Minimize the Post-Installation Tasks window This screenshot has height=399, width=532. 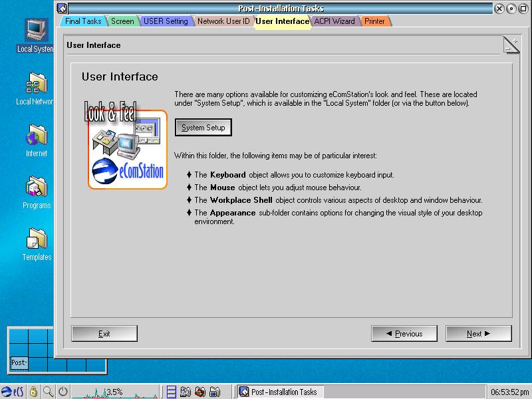[511, 9]
